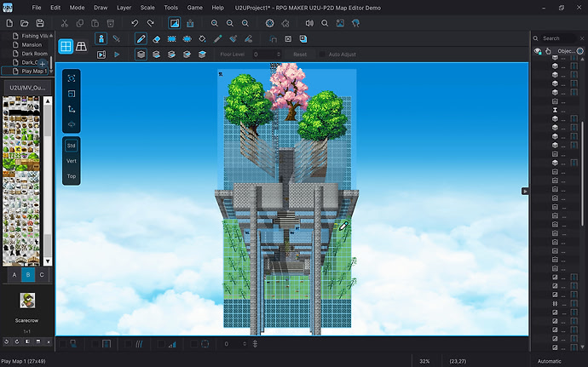Switch to tileset tab B
The height and width of the screenshot is (367, 588).
click(x=28, y=275)
